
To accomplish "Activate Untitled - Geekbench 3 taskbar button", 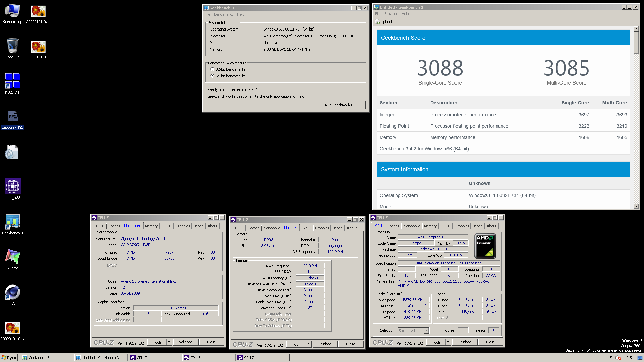I will point(101,358).
